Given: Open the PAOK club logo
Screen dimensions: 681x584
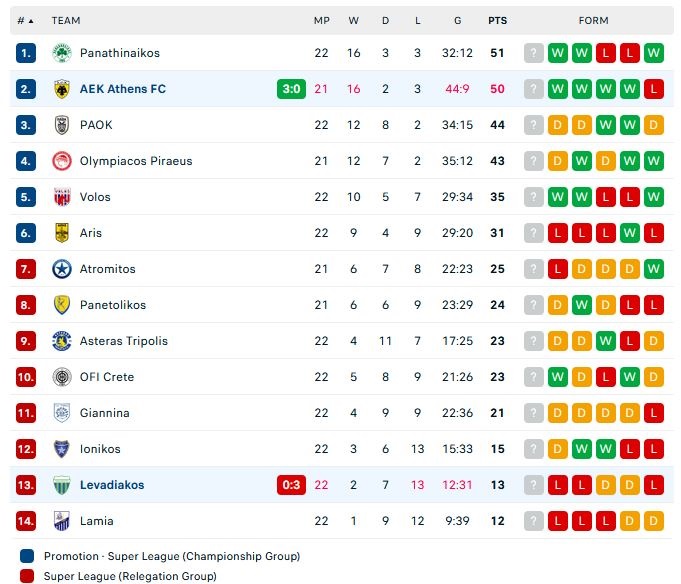Looking at the screenshot, I should click(62, 125).
